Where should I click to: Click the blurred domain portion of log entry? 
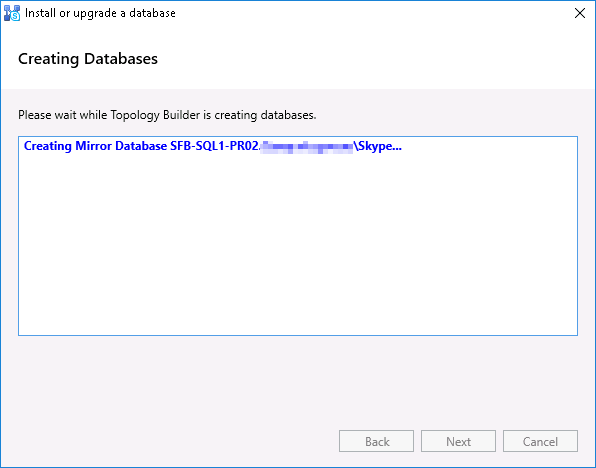pos(307,147)
